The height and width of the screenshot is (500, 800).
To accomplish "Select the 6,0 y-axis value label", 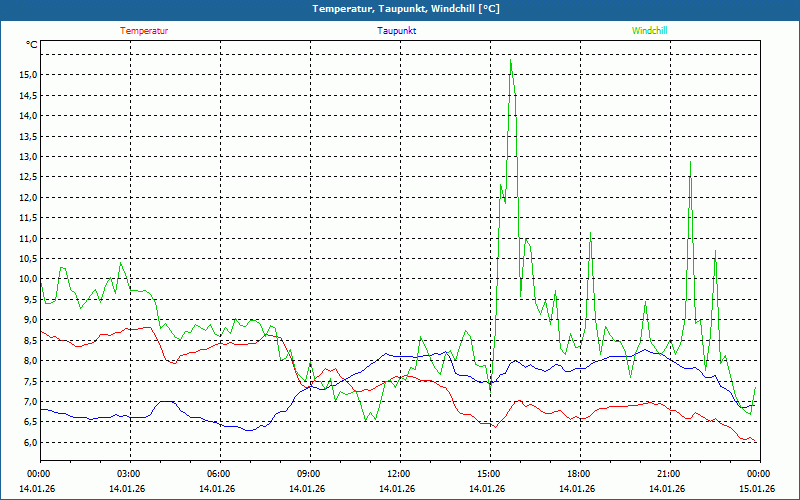I will pyautogui.click(x=29, y=443).
